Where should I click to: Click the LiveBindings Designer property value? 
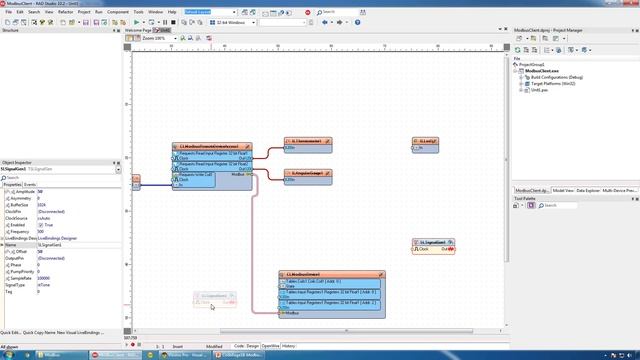point(58,238)
